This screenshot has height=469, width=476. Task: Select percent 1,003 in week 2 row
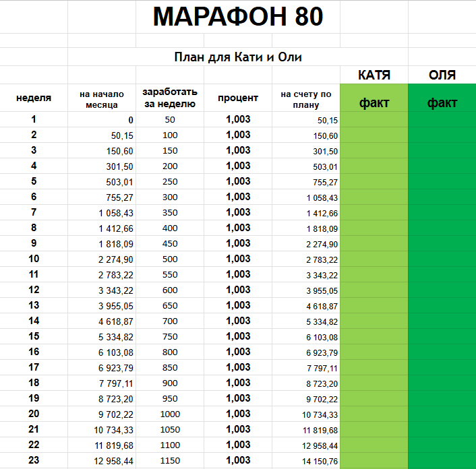[238, 135]
